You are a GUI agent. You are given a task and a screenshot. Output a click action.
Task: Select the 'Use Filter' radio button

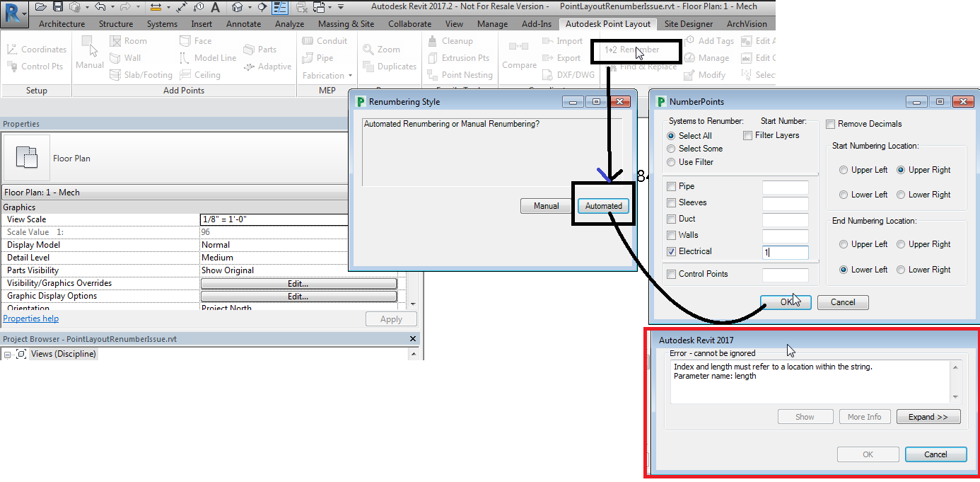(672, 162)
